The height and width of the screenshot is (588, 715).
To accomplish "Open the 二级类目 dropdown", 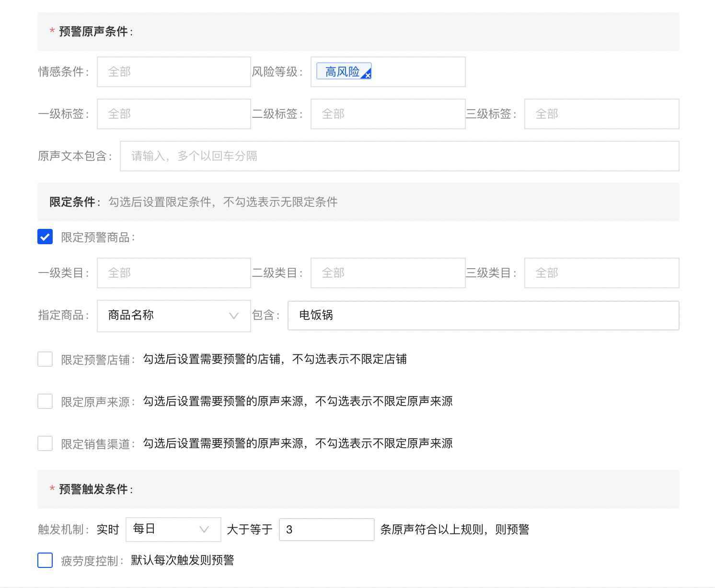I will [388, 273].
